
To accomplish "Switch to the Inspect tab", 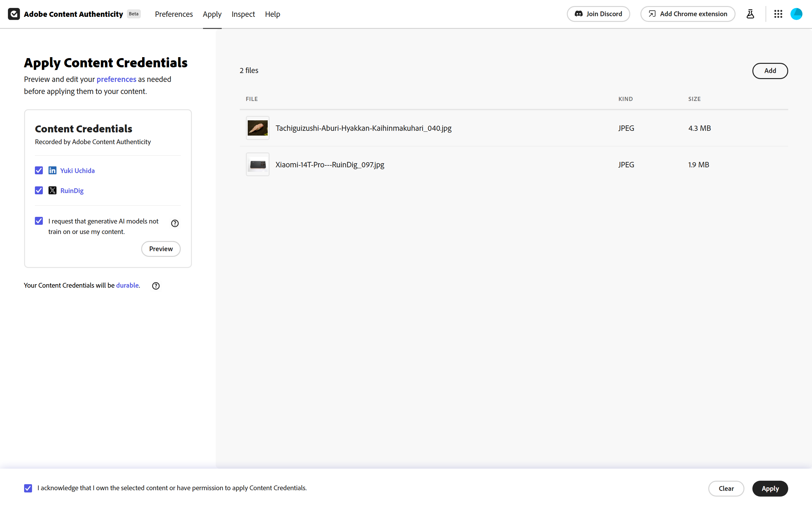I will (x=243, y=14).
